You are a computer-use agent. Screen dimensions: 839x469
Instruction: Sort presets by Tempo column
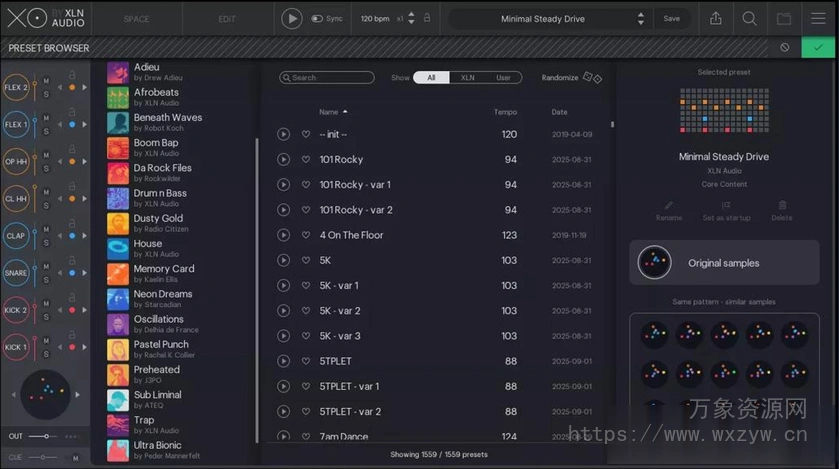(x=505, y=112)
